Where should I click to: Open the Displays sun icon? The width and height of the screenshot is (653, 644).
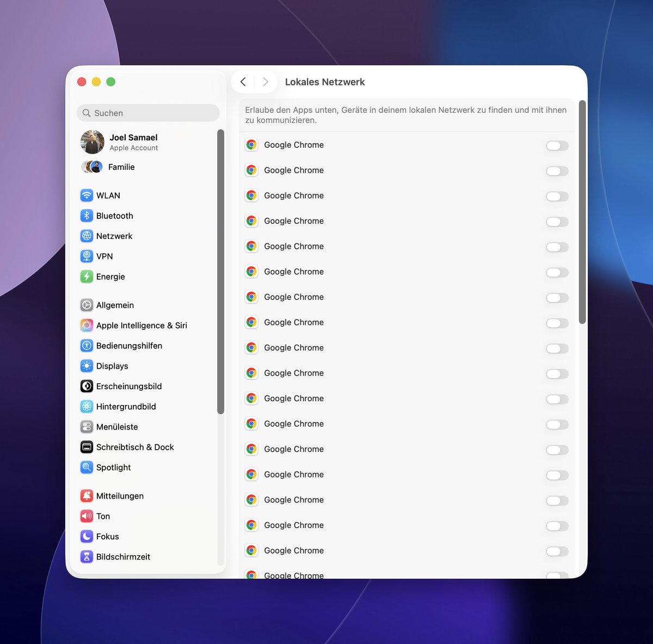coord(87,366)
